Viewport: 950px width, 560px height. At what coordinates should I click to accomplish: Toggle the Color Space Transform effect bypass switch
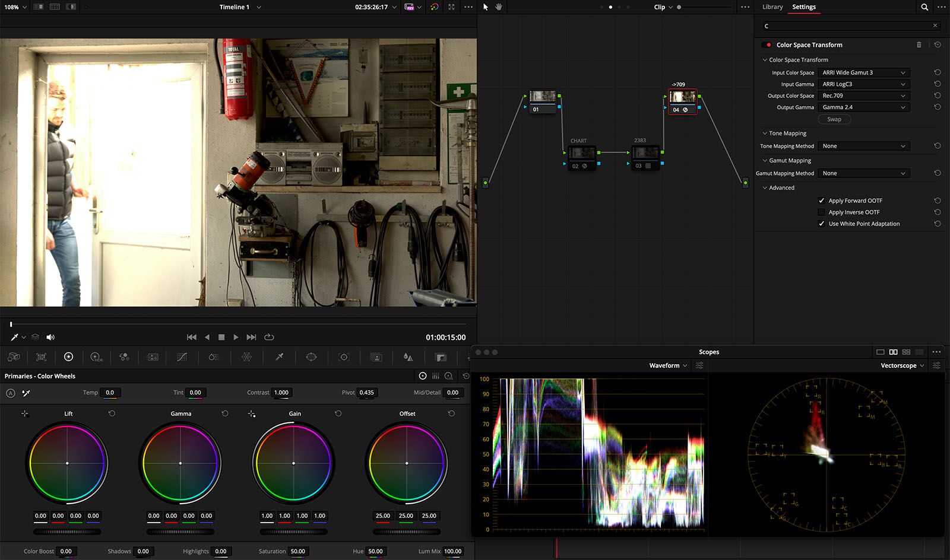[x=768, y=44]
